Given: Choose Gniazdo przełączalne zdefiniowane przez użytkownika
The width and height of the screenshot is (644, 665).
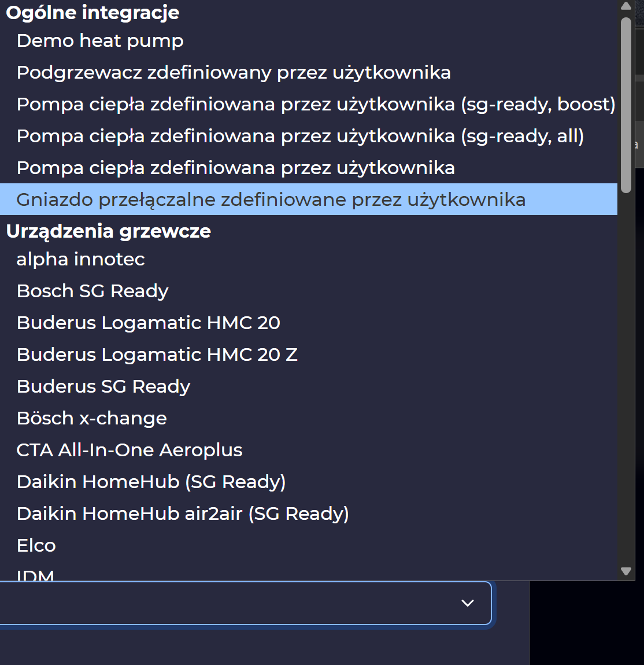Looking at the screenshot, I should pyautogui.click(x=271, y=200).
